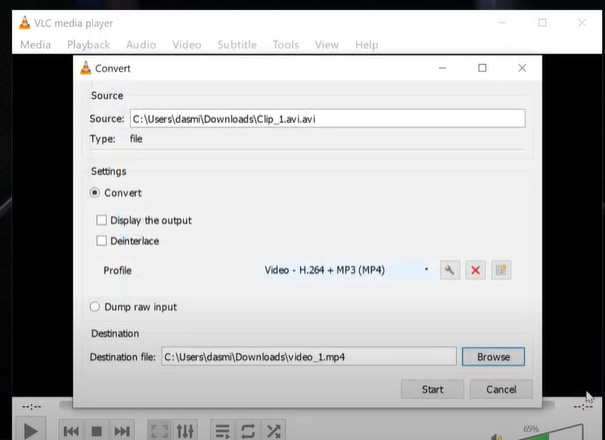Open the Subtitle menu

[237, 45]
